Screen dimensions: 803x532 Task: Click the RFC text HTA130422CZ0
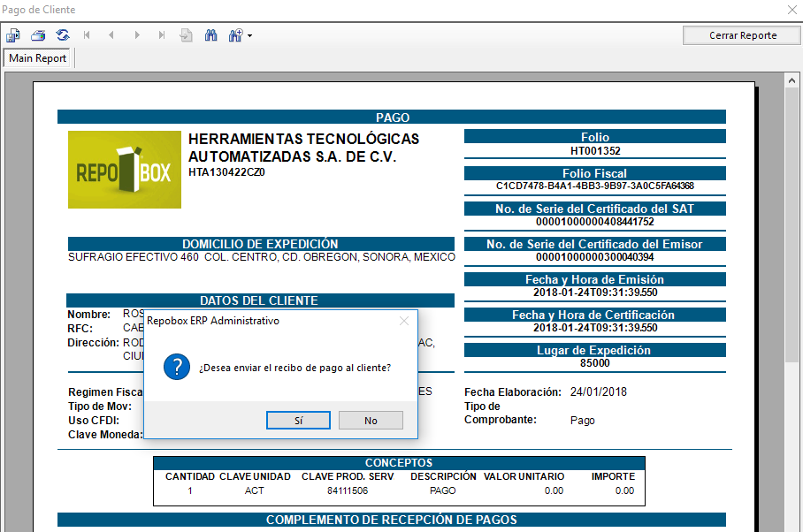pos(227,171)
